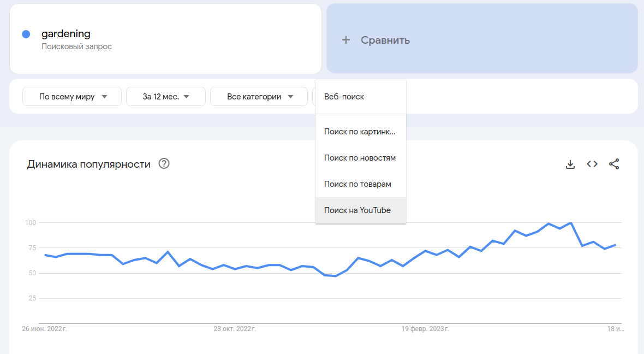Select Поиск по новостям menu item
The width and height of the screenshot is (644, 354).
tap(360, 158)
